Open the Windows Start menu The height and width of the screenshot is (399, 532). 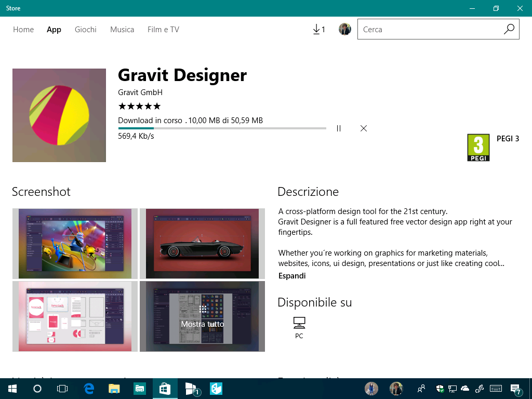point(12,389)
